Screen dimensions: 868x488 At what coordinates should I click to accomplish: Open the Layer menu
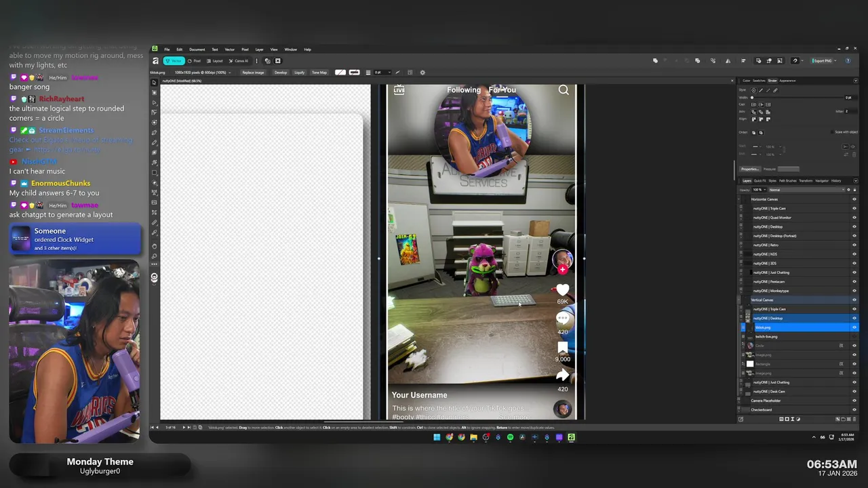tap(259, 49)
